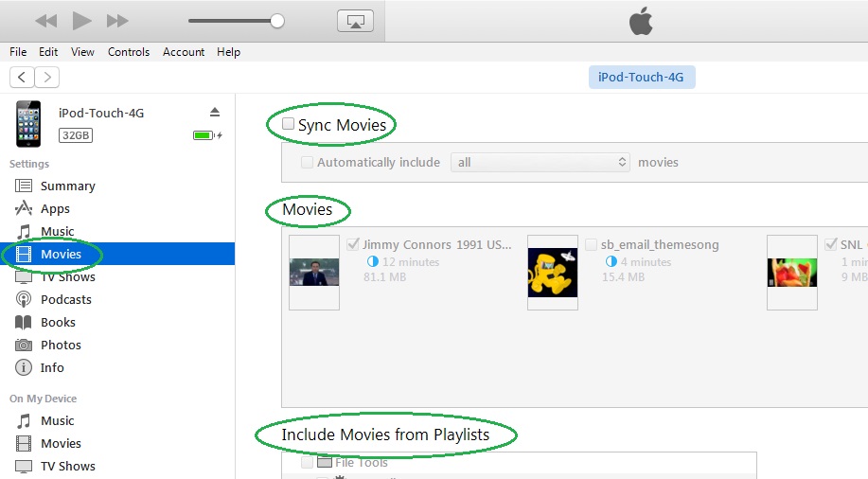This screenshot has width=868, height=479.
Task: Click the rewind playback button
Action: coord(46,21)
